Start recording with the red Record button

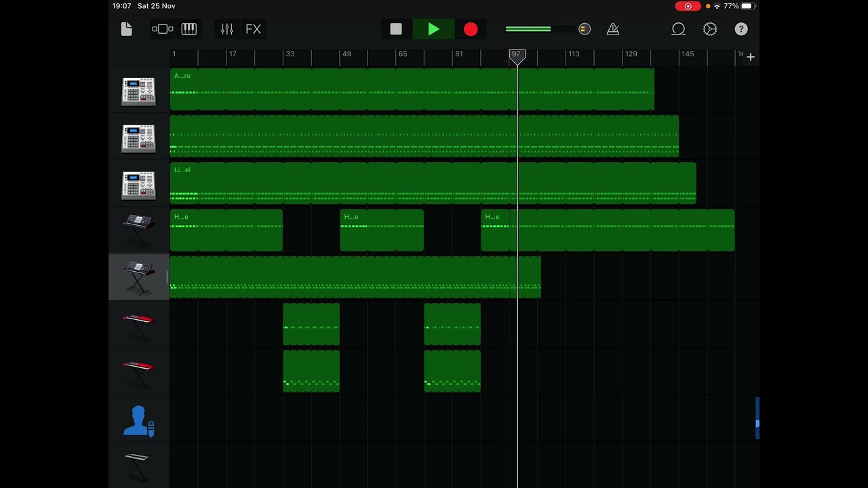[x=471, y=29]
